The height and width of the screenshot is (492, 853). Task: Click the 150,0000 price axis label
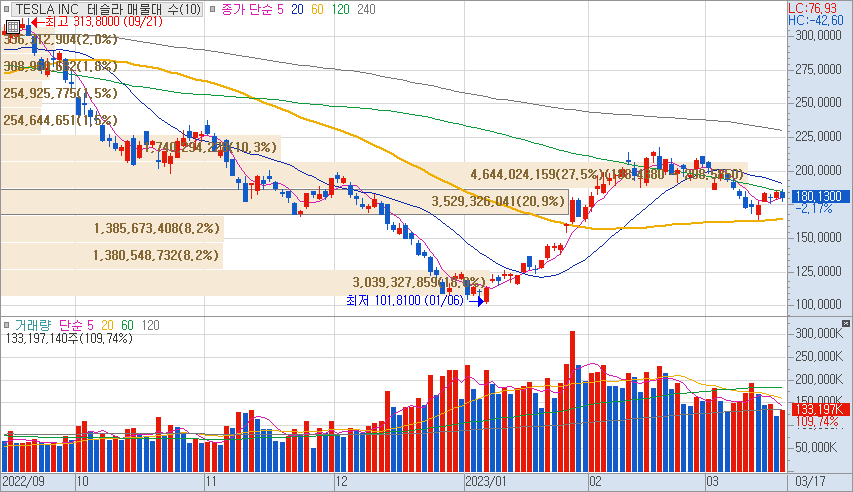pyautogui.click(x=818, y=238)
